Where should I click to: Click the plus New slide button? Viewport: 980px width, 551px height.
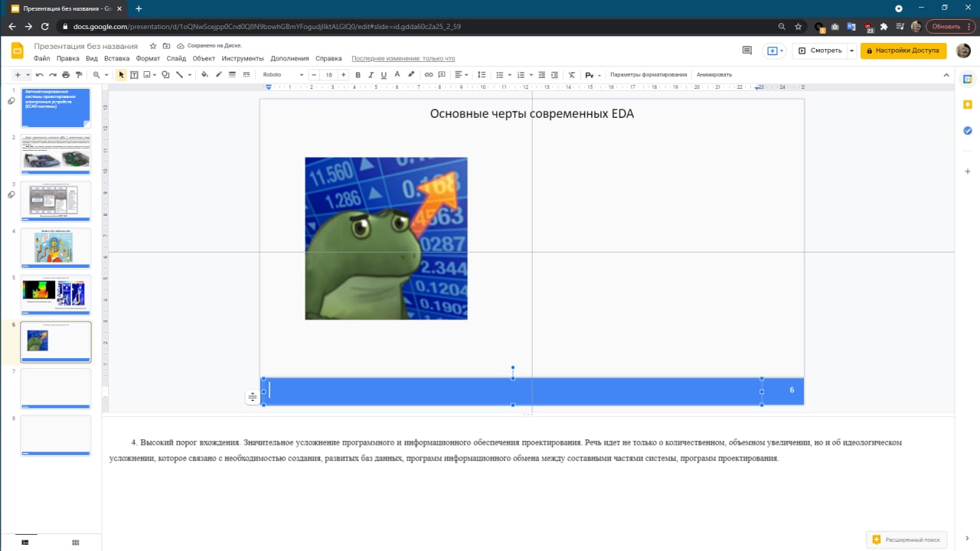(18, 75)
